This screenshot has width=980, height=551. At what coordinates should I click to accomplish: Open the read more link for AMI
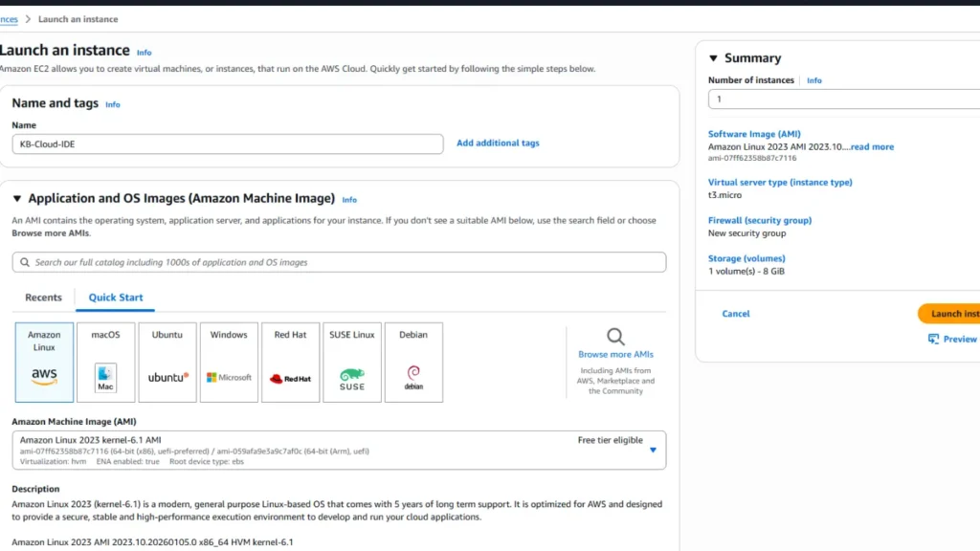(x=871, y=147)
